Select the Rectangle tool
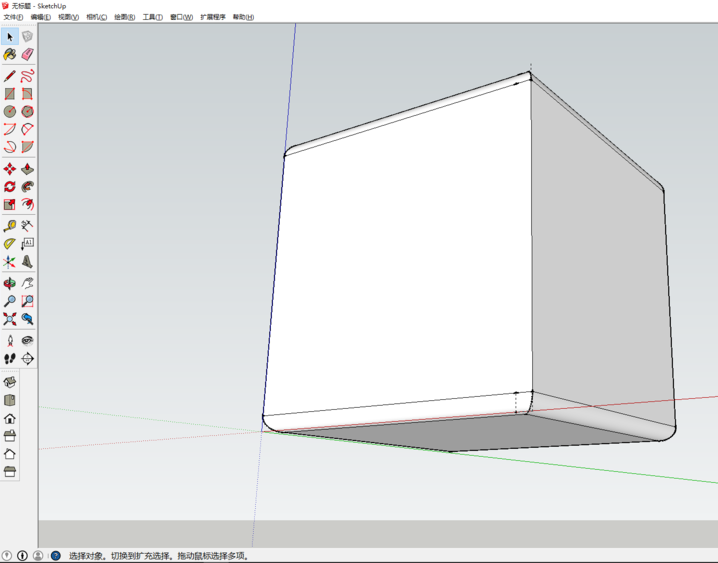Viewport: 718px width, 563px height. click(x=10, y=94)
